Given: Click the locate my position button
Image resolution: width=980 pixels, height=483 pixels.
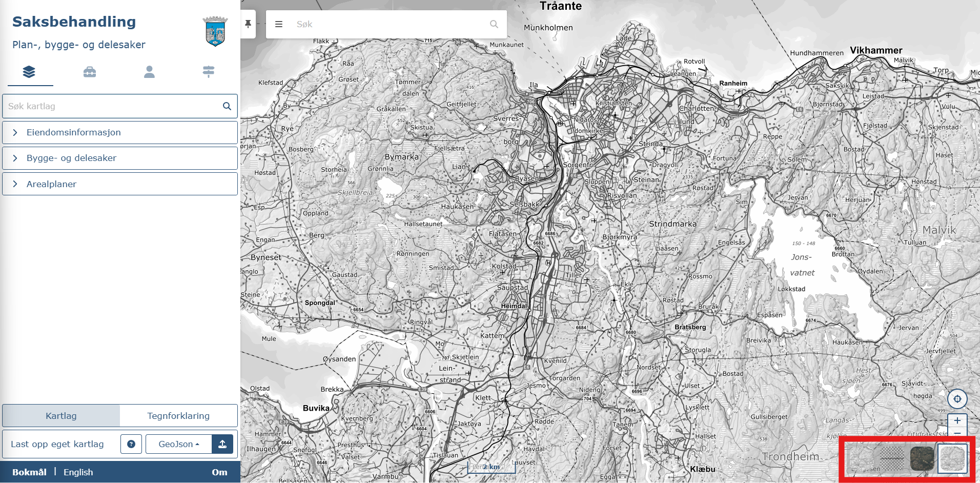Looking at the screenshot, I should click(x=957, y=399).
